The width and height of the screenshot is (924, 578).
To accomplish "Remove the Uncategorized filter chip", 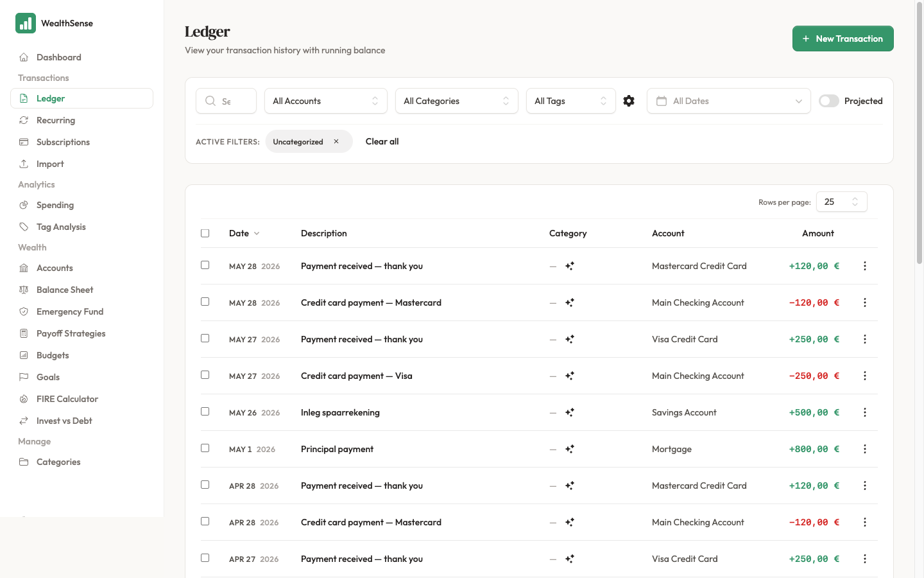I will (x=336, y=141).
